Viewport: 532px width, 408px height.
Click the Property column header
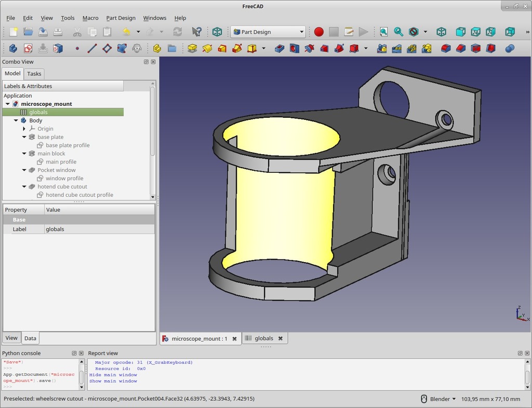coord(23,210)
